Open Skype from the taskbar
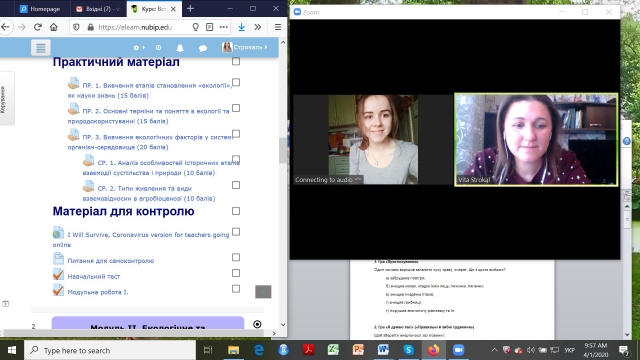Screen dimensions: 640x360 (408, 350)
